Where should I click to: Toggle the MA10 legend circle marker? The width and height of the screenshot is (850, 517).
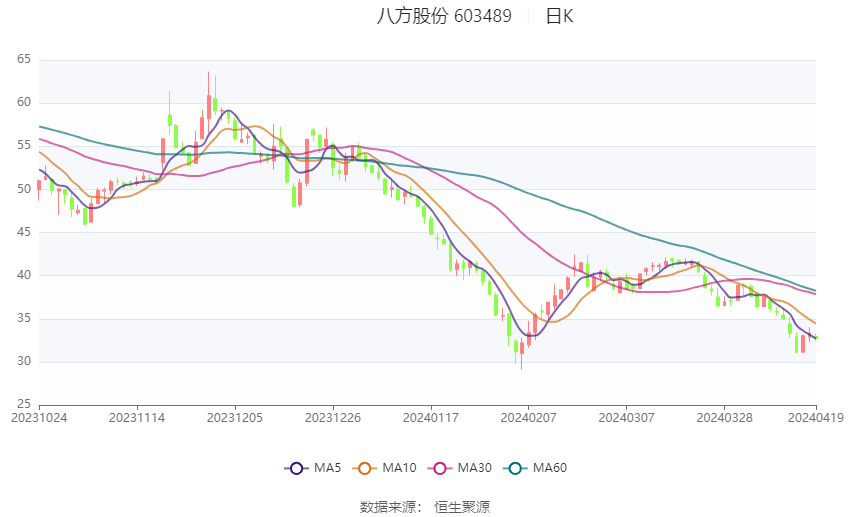365,468
